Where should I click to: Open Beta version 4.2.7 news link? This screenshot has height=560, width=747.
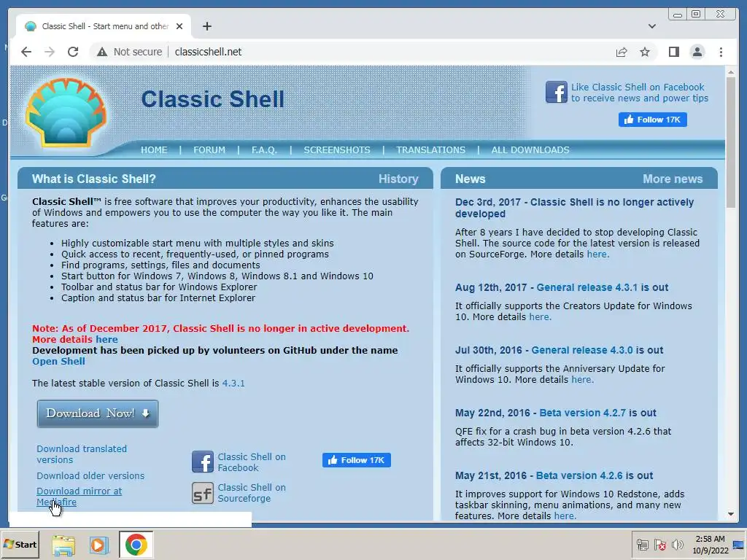[582, 413]
